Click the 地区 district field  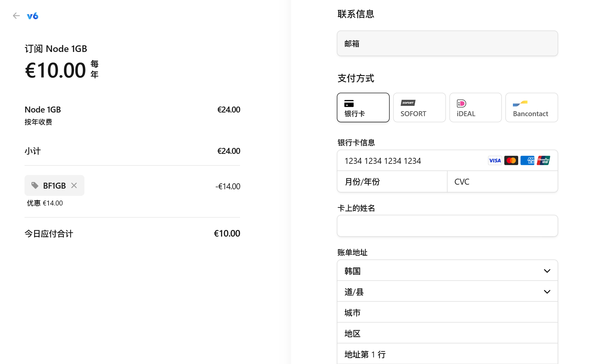pos(447,333)
